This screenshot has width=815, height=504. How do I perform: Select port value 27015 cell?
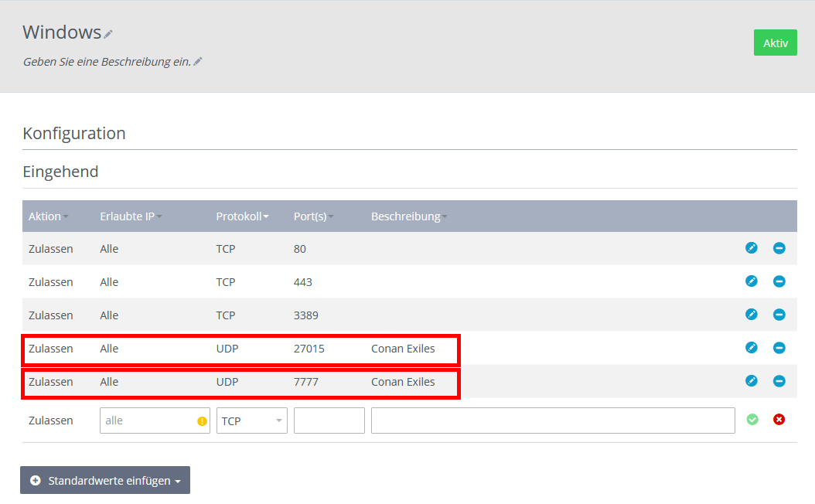click(x=309, y=349)
